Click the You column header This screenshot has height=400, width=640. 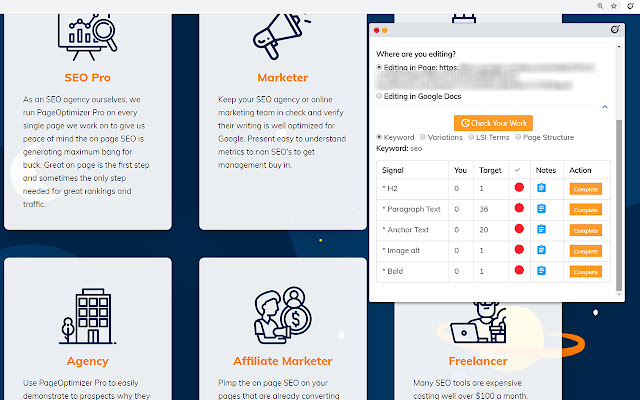460,170
